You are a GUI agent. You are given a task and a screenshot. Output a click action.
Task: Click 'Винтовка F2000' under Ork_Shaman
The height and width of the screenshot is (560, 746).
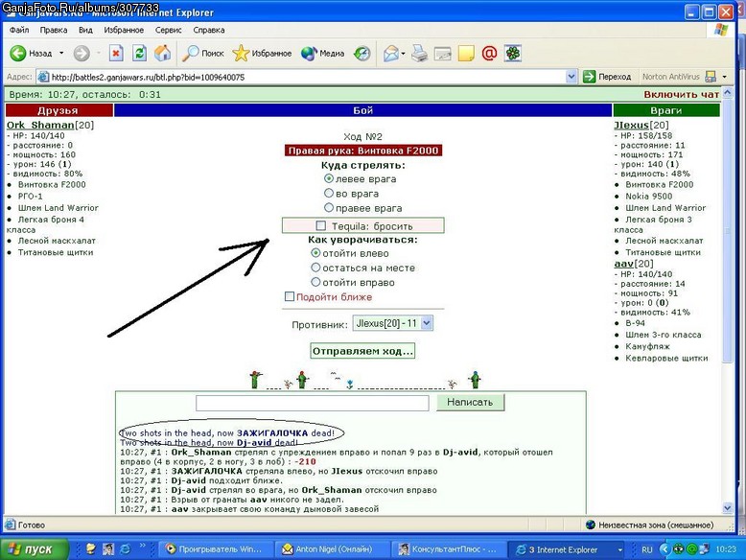52,185
